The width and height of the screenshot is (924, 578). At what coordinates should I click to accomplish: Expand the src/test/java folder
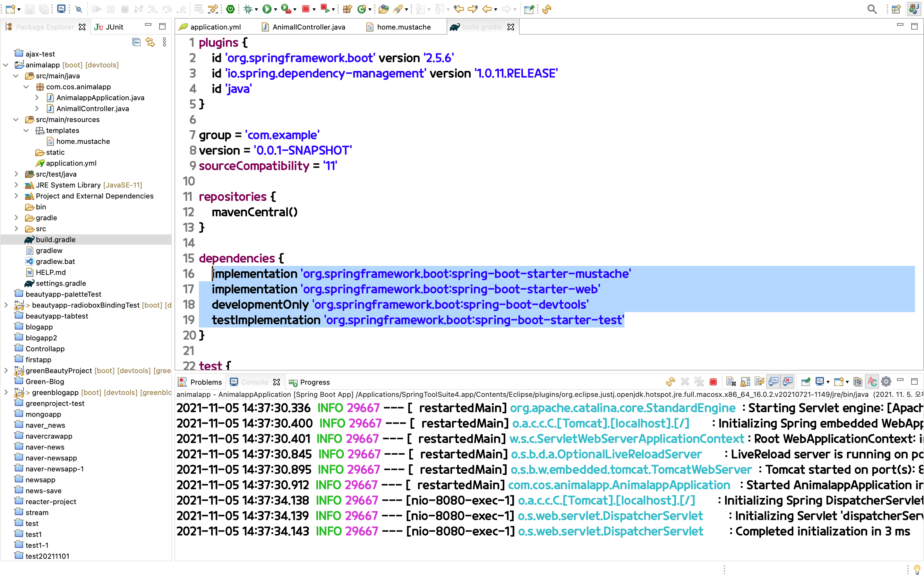(16, 174)
